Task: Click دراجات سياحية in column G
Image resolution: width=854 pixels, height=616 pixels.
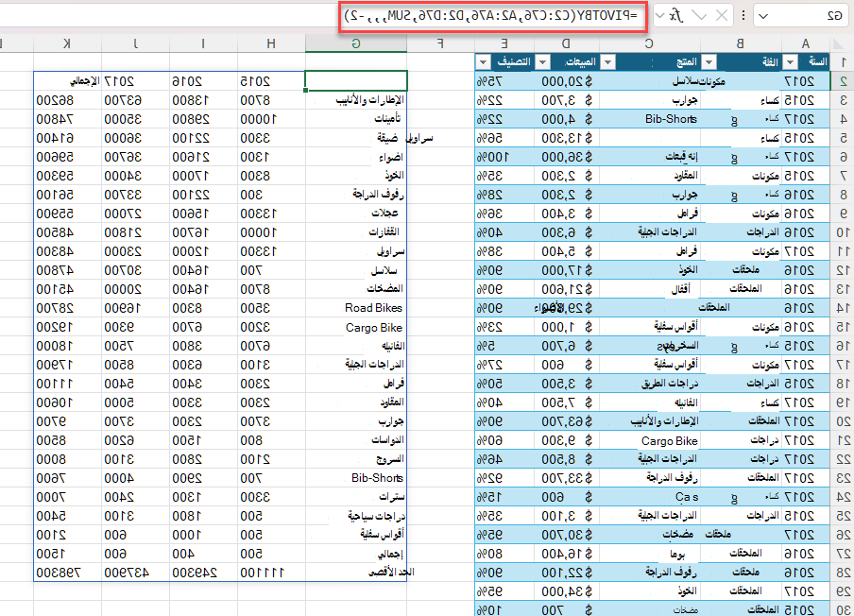Action: point(376,516)
